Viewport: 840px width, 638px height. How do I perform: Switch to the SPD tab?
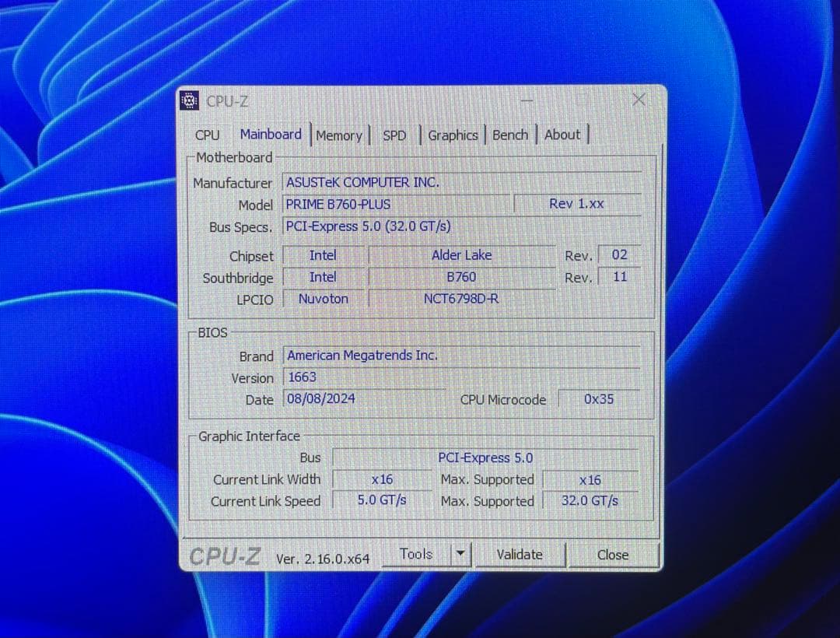click(394, 135)
